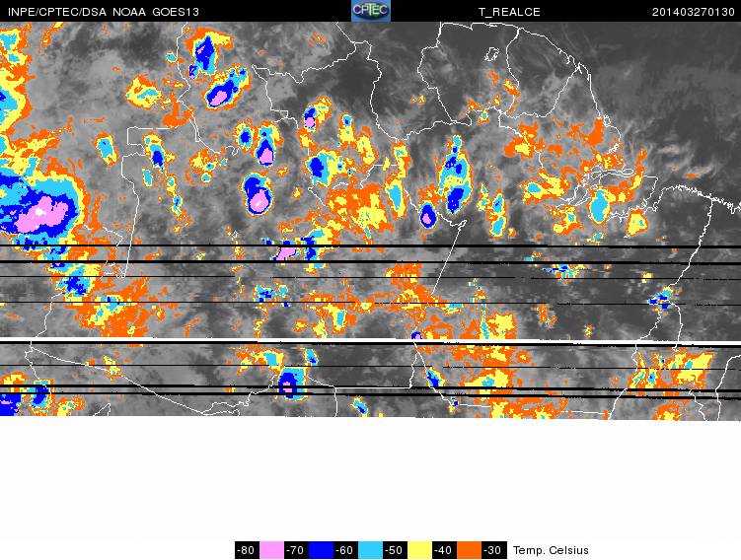Select the dark blue -70 to -60 swatch
This screenshot has height=560, width=741.
click(x=321, y=550)
